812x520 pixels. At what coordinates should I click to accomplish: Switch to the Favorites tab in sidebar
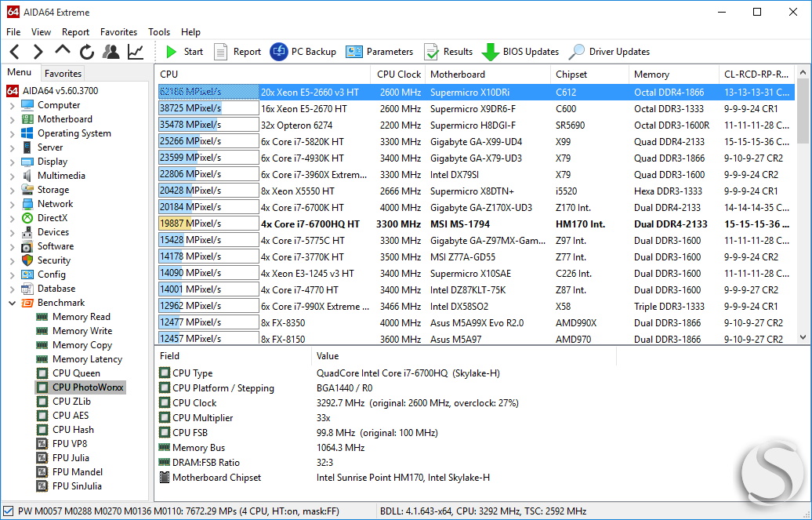tap(63, 74)
